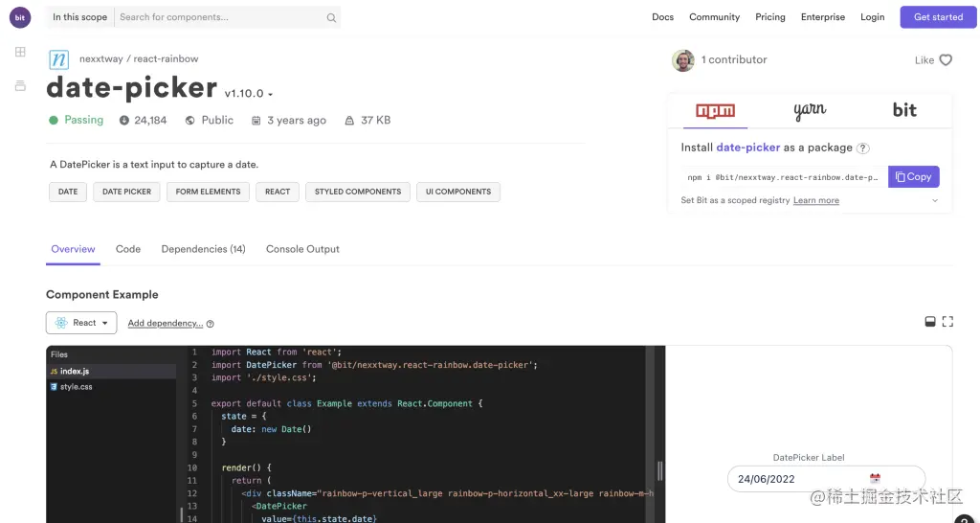Enter fullscreen playground icon
980x523 pixels.
(947, 322)
